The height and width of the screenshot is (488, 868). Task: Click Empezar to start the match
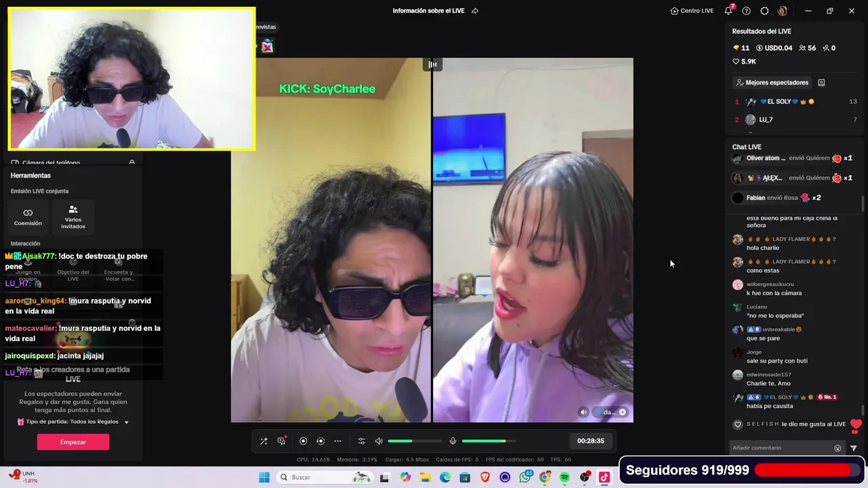(x=73, y=442)
